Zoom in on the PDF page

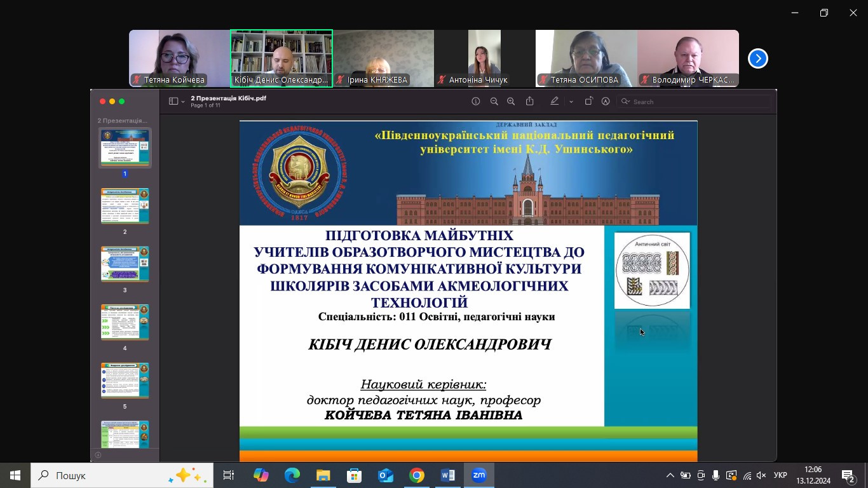[x=511, y=102]
